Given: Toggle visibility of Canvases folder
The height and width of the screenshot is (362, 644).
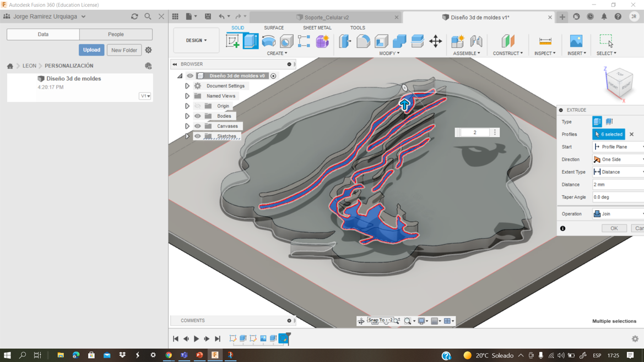Looking at the screenshot, I should (198, 126).
